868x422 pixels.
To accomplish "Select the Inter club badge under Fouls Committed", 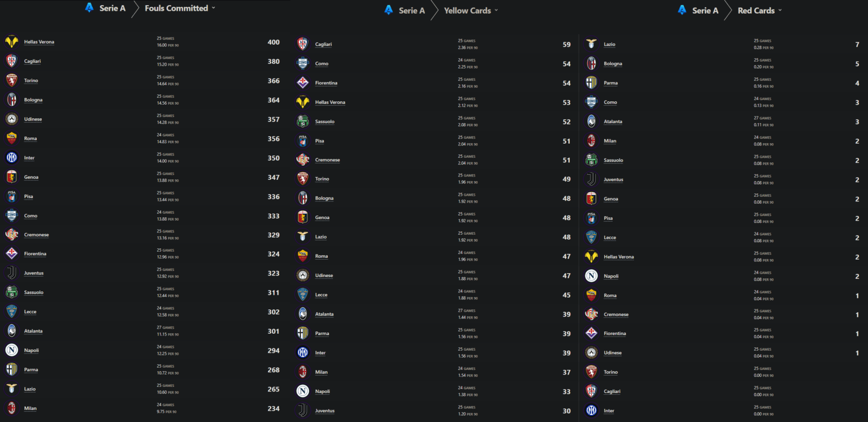I will pyautogui.click(x=12, y=157).
